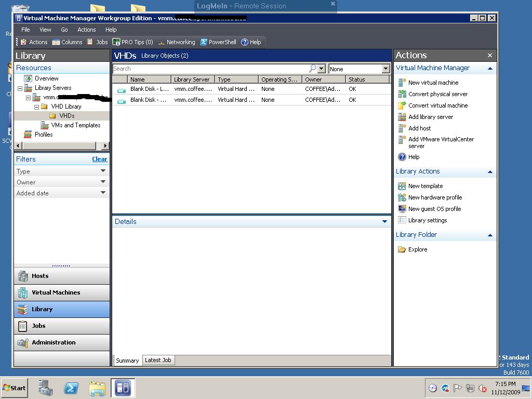Click the Clear filters link

point(99,159)
